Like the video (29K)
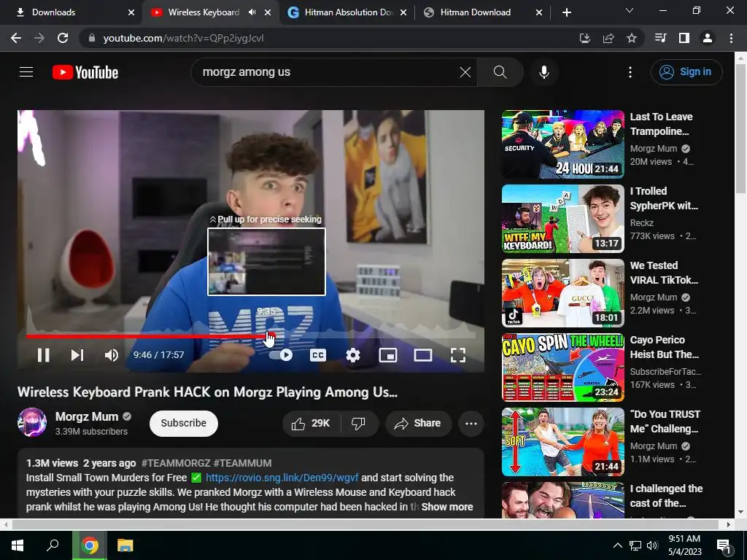This screenshot has height=560, width=747. [311, 423]
